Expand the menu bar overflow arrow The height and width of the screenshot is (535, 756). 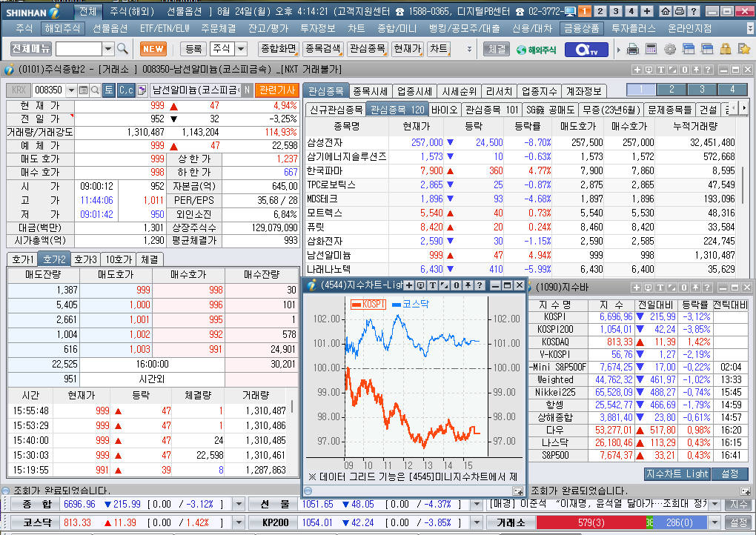[750, 28]
